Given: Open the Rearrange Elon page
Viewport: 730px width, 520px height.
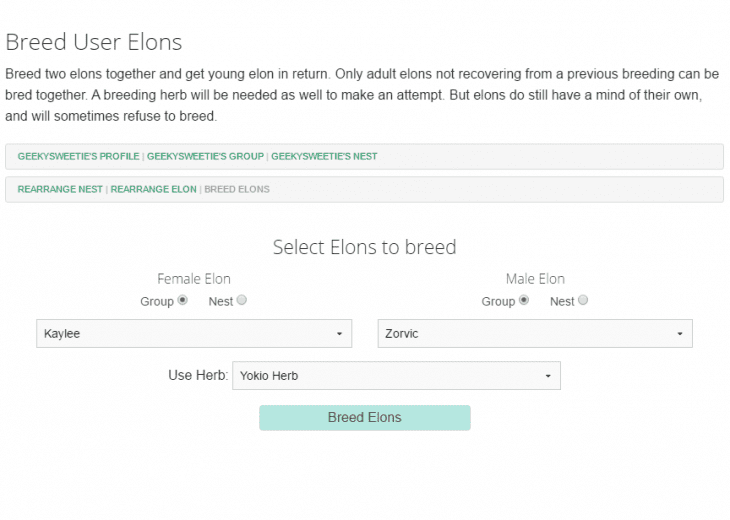Looking at the screenshot, I should tap(153, 189).
